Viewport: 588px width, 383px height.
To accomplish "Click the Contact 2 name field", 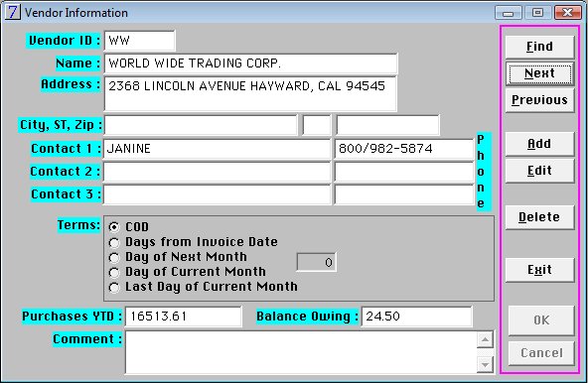I will point(217,172).
